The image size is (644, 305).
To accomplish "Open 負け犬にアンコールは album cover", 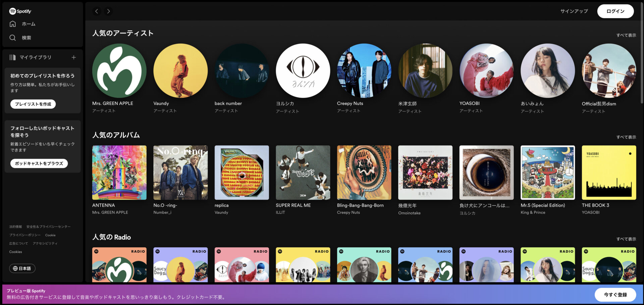I will point(487,173).
